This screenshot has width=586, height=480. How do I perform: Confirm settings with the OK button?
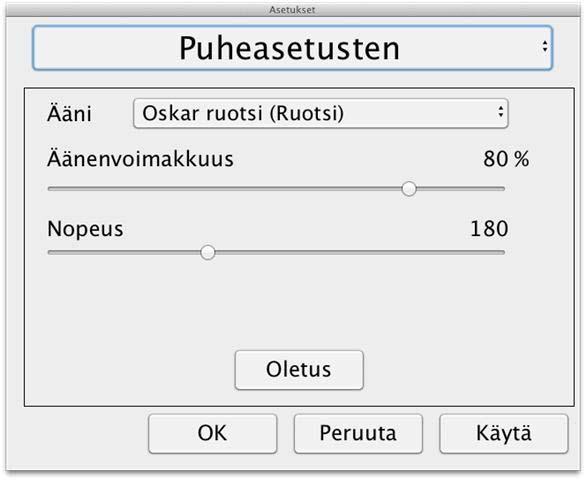click(x=213, y=434)
